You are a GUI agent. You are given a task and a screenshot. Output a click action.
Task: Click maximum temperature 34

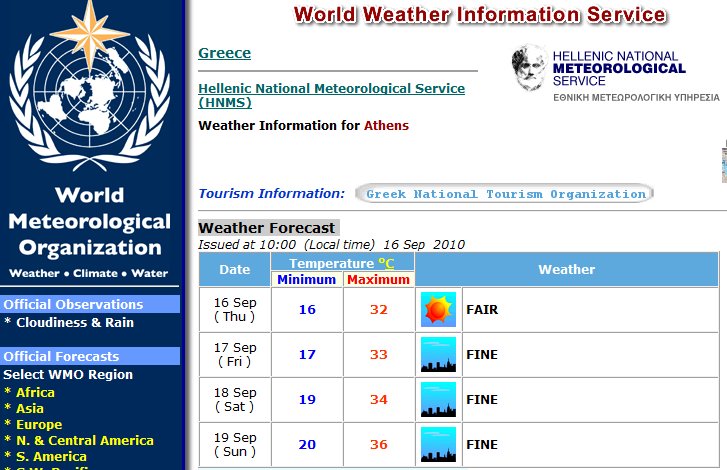(x=378, y=400)
